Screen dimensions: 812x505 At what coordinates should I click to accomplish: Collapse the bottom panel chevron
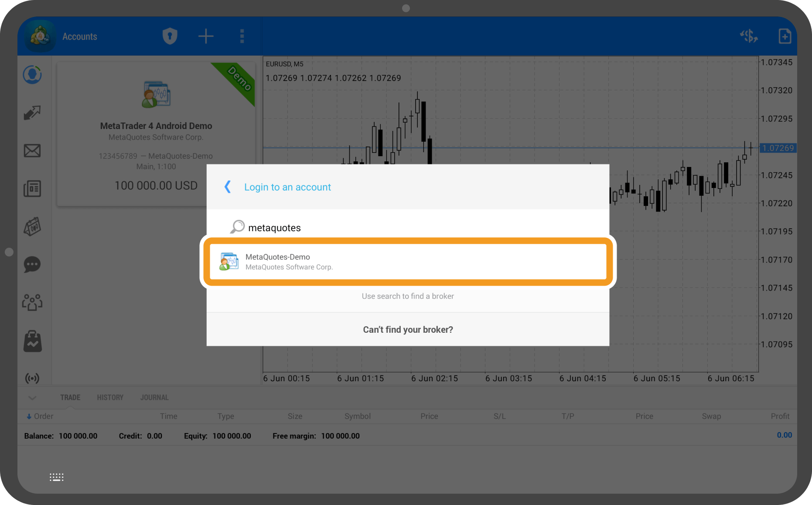[x=32, y=398]
